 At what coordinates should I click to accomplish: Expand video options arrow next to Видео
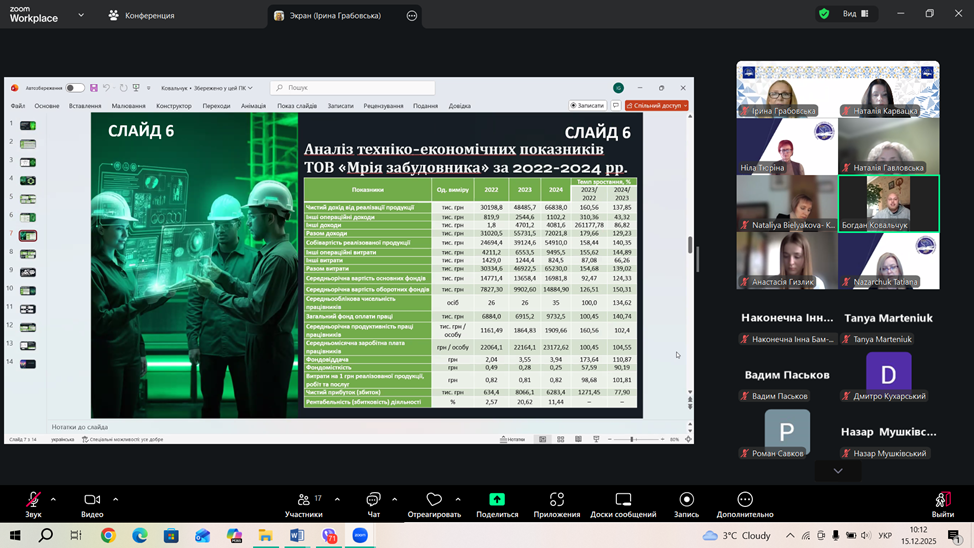115,499
